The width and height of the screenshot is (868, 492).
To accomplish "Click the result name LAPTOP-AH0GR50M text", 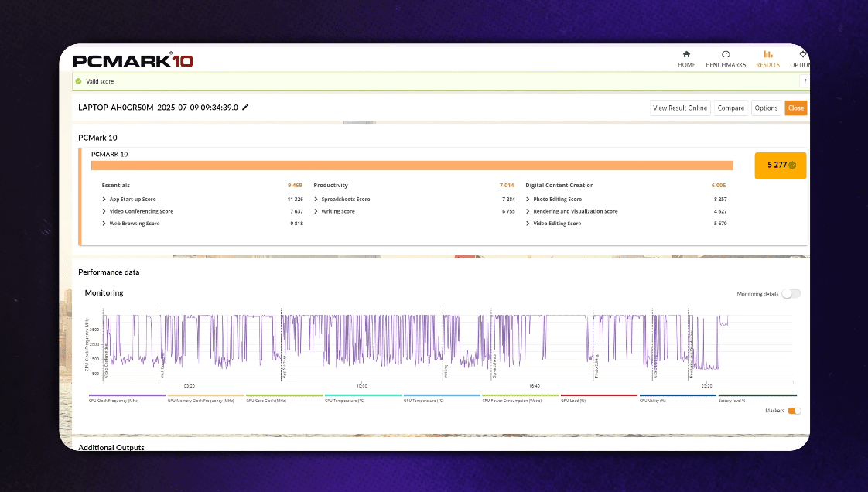I will click(159, 108).
